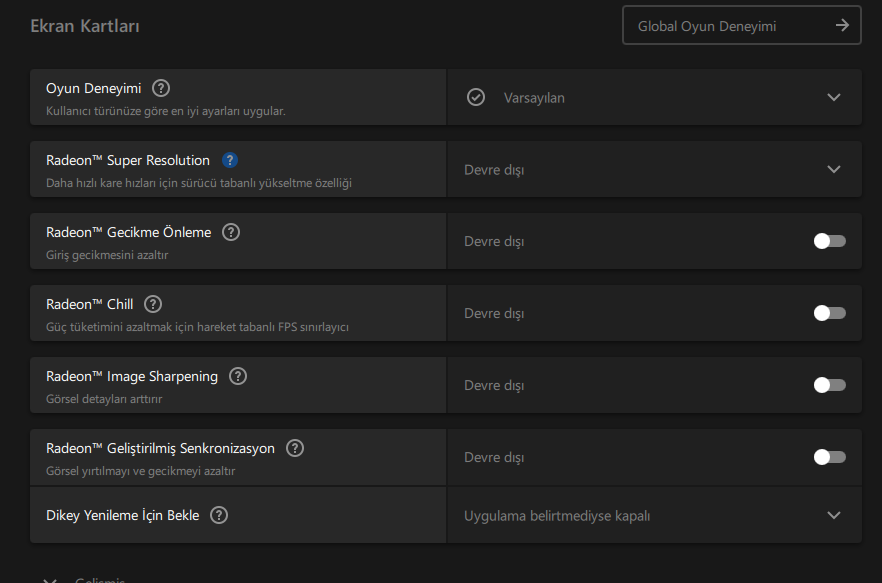The height and width of the screenshot is (583, 882).
Task: Click the checkmark icon beside Varsayılan
Action: (476, 97)
